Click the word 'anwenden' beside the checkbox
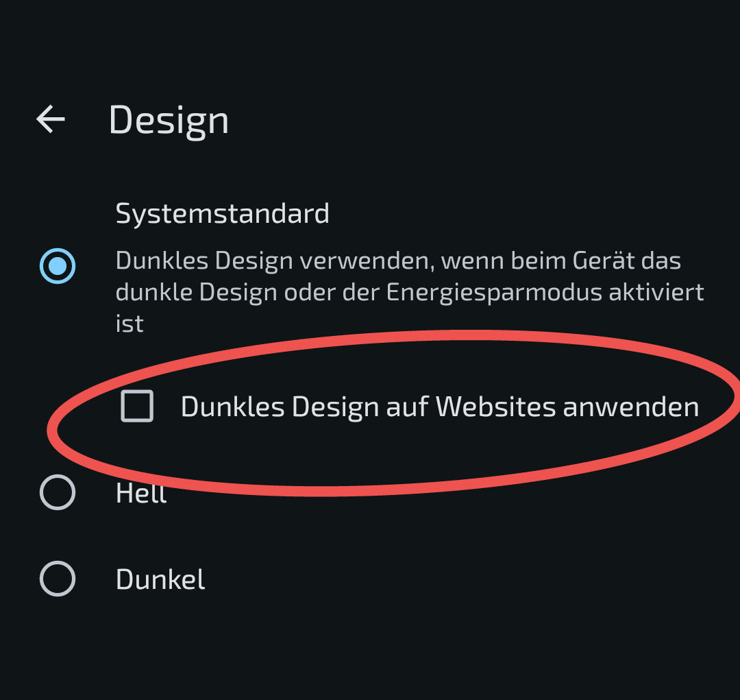 pos(631,407)
